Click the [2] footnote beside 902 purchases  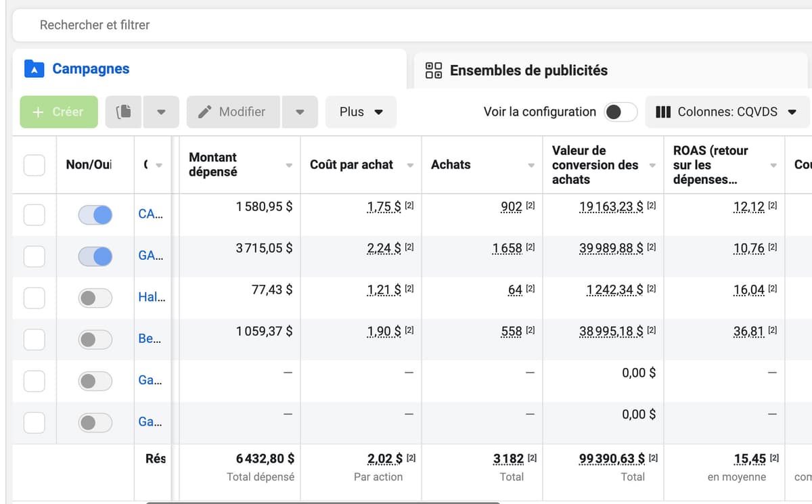530,206
